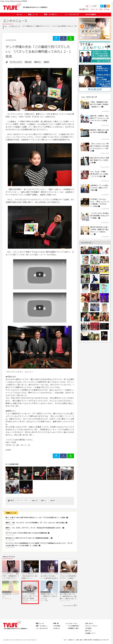Play the first embedded YouTube video
This screenshot has height=644, width=113.
click(40, 274)
